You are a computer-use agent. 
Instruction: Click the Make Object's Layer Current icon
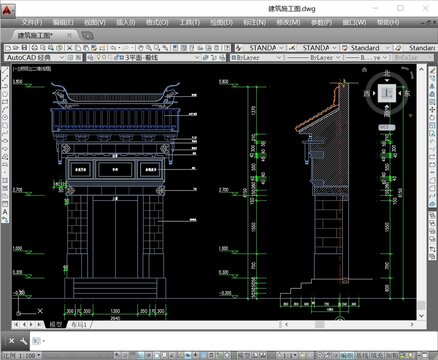click(205, 58)
